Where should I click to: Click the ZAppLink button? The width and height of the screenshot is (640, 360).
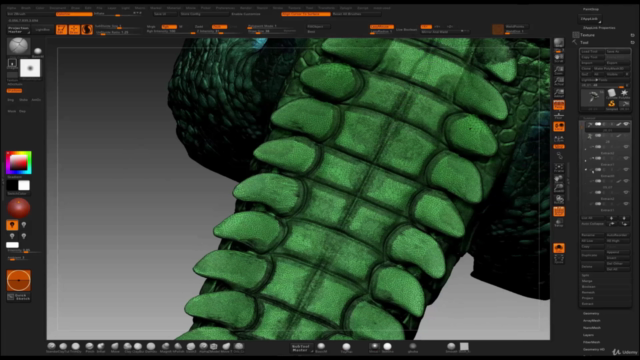click(590, 19)
